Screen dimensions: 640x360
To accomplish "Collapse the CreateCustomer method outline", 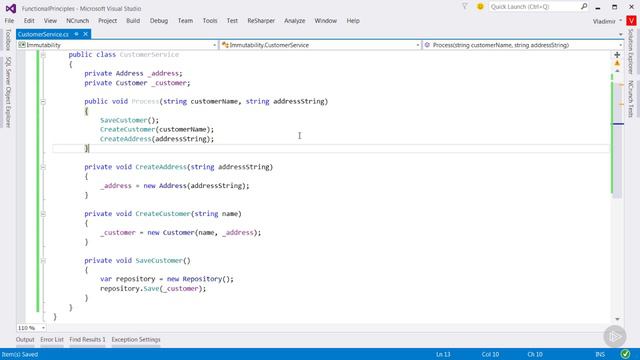I will tap(43, 214).
